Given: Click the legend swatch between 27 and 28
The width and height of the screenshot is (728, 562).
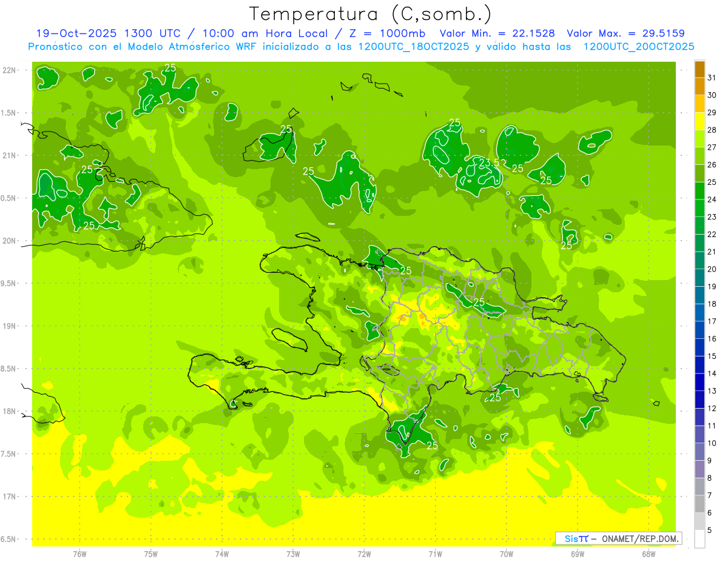Looking at the screenshot, I should coord(699,139).
